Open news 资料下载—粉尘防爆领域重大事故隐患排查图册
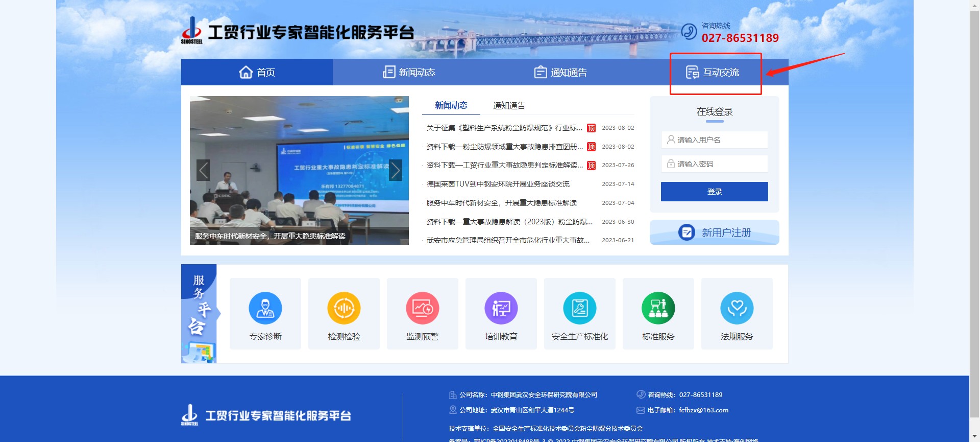The height and width of the screenshot is (442, 980). click(505, 147)
